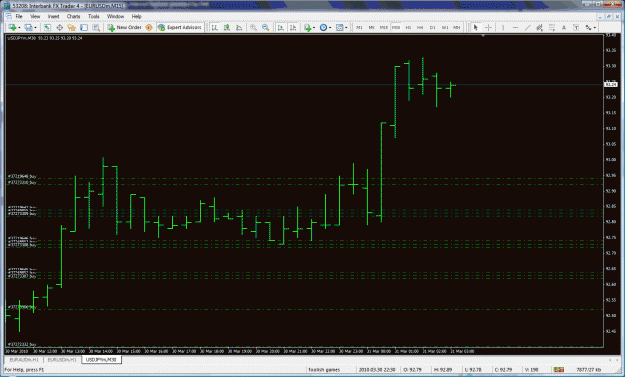Toggle chart auto scroll
Viewport: 625px width, 377px height.
click(x=281, y=27)
